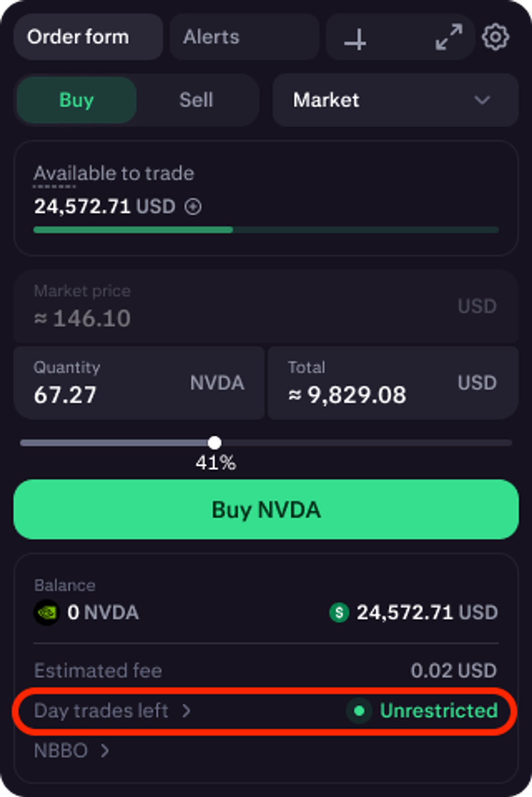532x797 pixels.
Task: Click the green dot beside Unrestricted
Action: coord(359,711)
